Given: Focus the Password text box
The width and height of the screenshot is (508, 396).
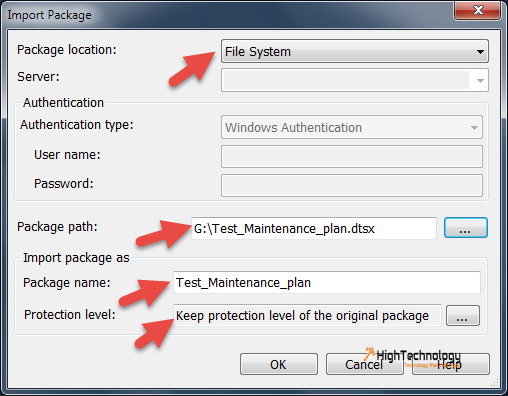Looking at the screenshot, I should [352, 185].
